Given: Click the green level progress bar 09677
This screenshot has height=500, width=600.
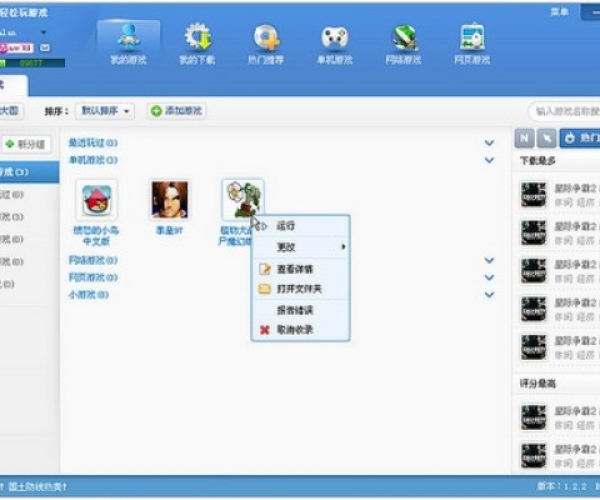Looking at the screenshot, I should pyautogui.click(x=33, y=63).
